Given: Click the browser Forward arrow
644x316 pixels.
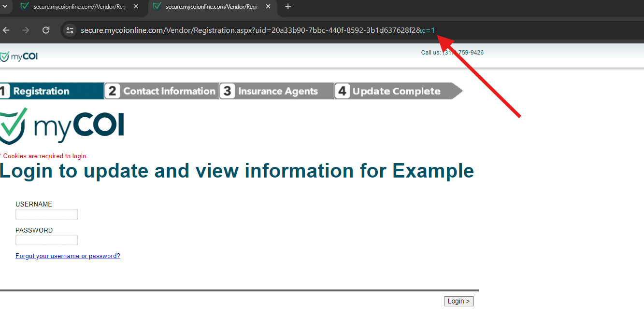Looking at the screenshot, I should click(26, 30).
